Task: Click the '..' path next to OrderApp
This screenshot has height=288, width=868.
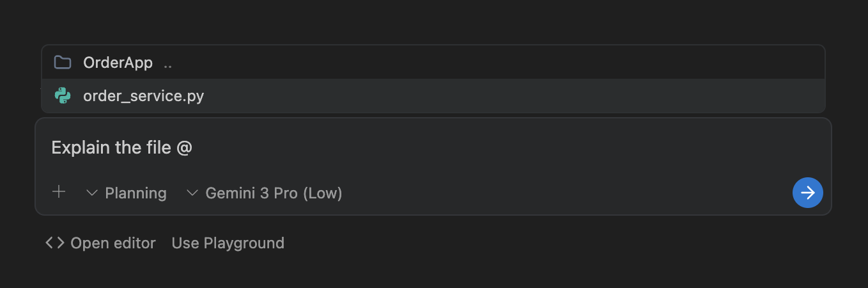Action: click(x=167, y=63)
